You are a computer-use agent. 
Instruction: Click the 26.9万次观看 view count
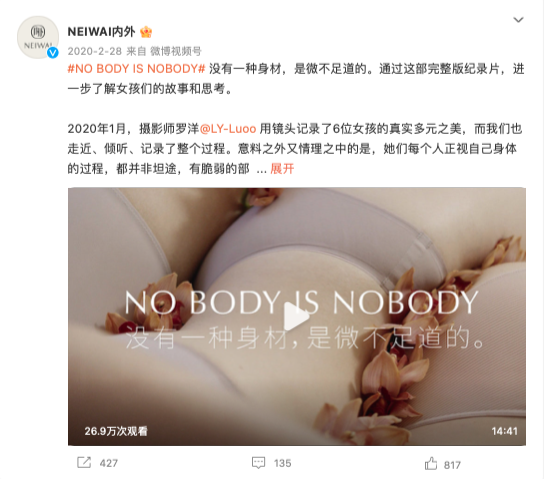pyautogui.click(x=116, y=431)
